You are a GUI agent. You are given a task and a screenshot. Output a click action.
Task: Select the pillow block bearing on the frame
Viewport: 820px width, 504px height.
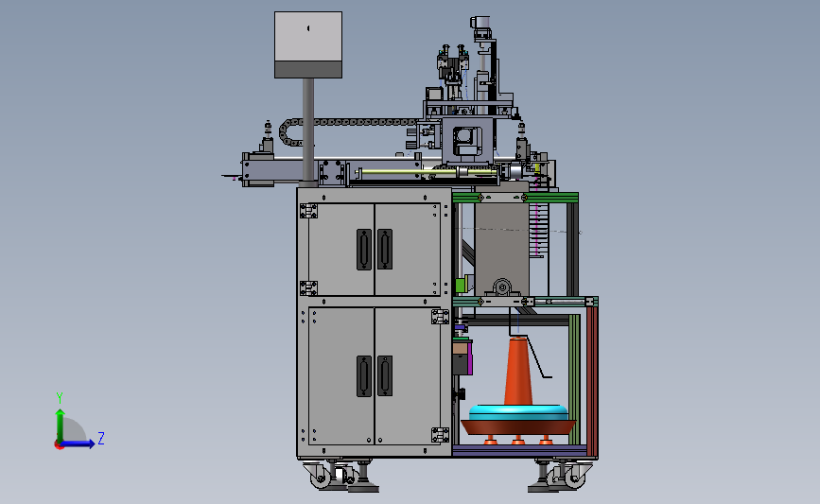click(502, 287)
